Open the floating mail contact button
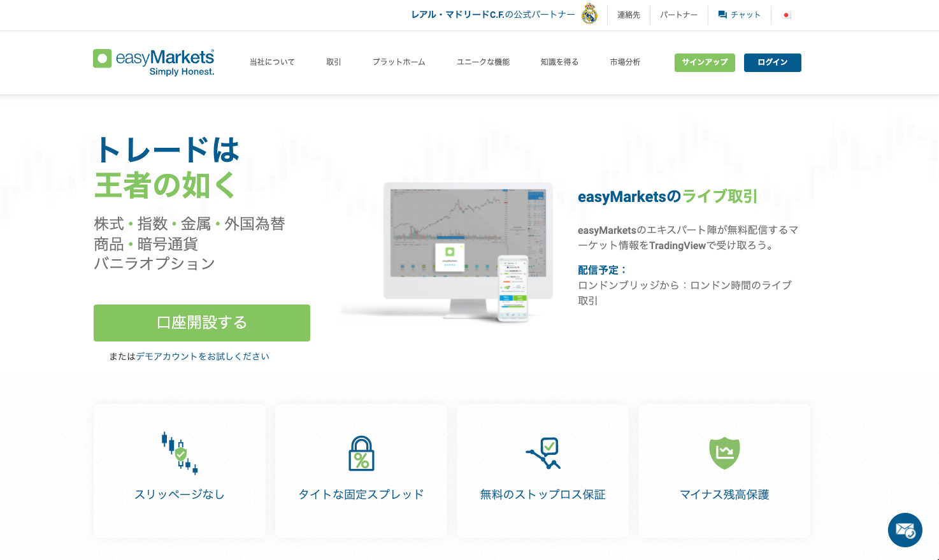 [905, 529]
